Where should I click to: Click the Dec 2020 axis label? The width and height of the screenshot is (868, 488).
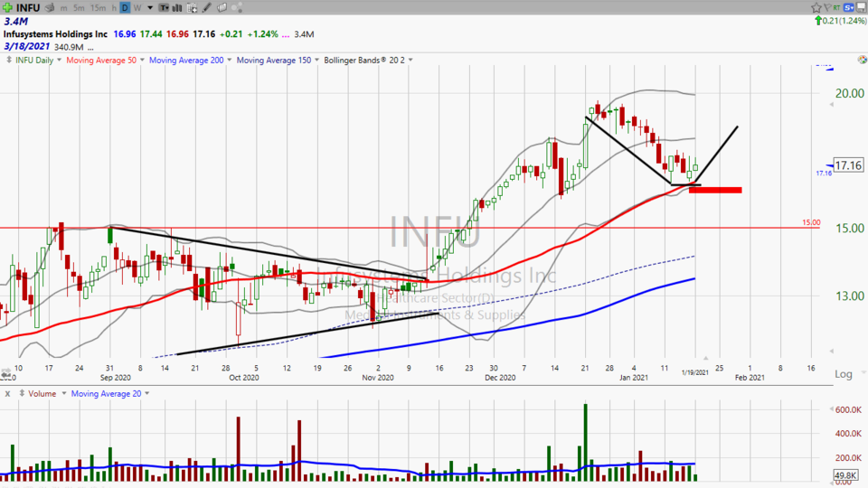tap(500, 378)
